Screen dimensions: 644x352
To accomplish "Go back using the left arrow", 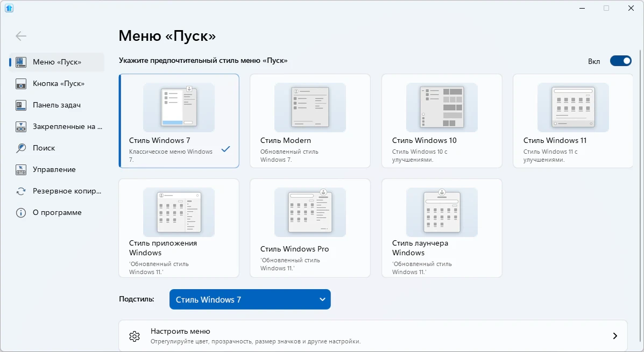I will coord(21,36).
